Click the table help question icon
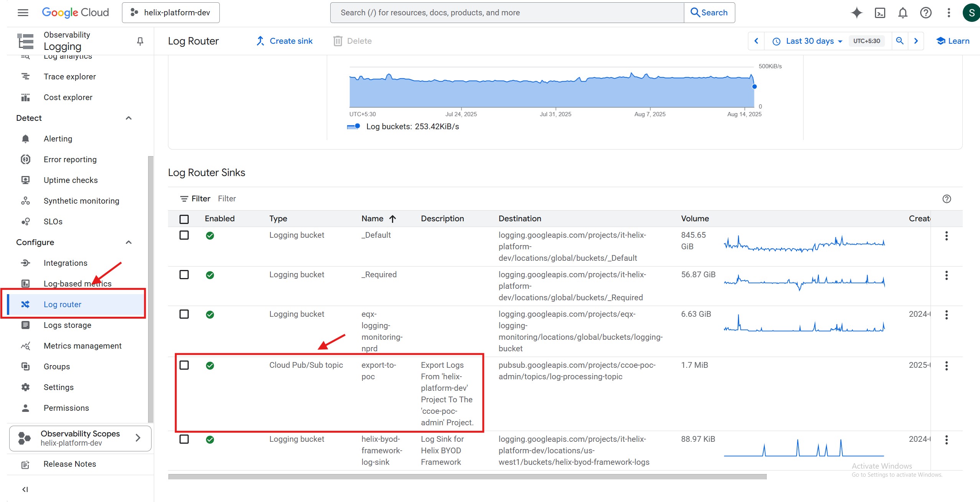This screenshot has height=502, width=980. pos(947,199)
